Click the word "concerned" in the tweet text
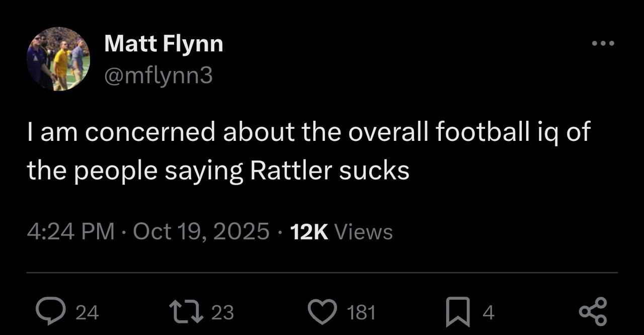 [150, 133]
